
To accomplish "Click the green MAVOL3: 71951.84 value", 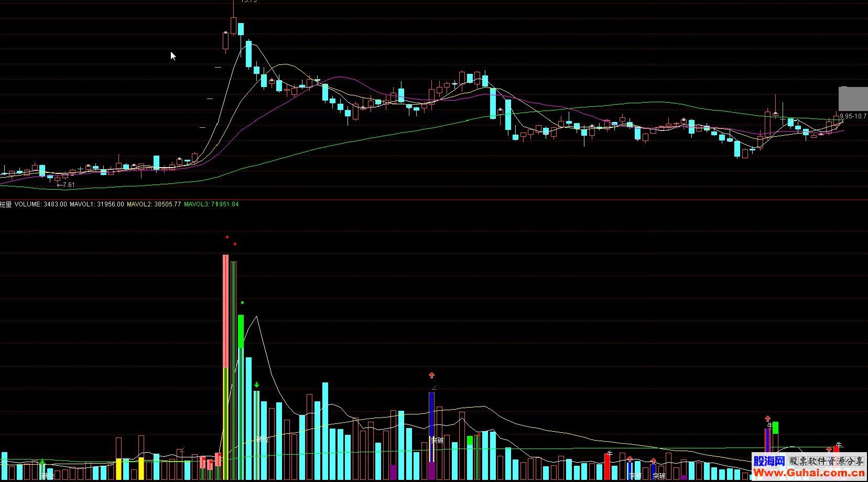I will tap(211, 204).
